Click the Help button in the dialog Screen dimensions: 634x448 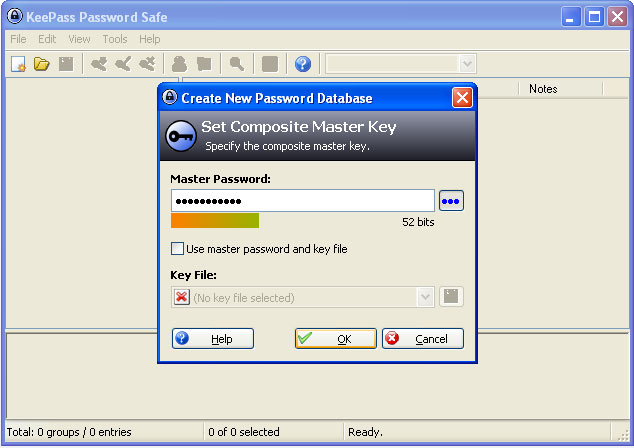tap(213, 338)
